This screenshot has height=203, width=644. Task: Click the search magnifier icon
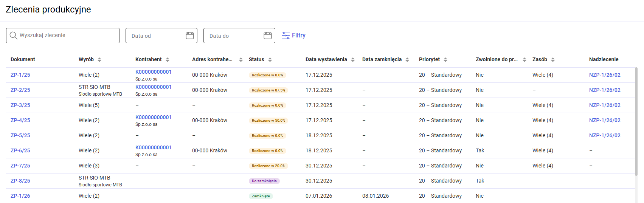coord(13,35)
